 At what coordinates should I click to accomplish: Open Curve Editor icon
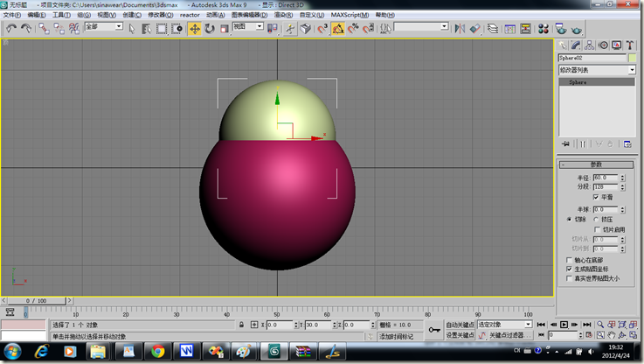coord(510,29)
